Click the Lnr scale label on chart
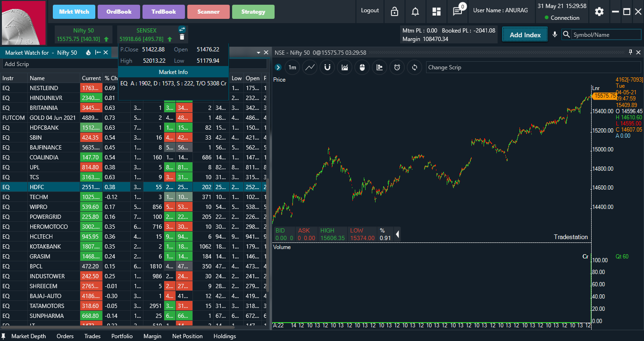Viewport: 644px width, 341px height. [595, 88]
